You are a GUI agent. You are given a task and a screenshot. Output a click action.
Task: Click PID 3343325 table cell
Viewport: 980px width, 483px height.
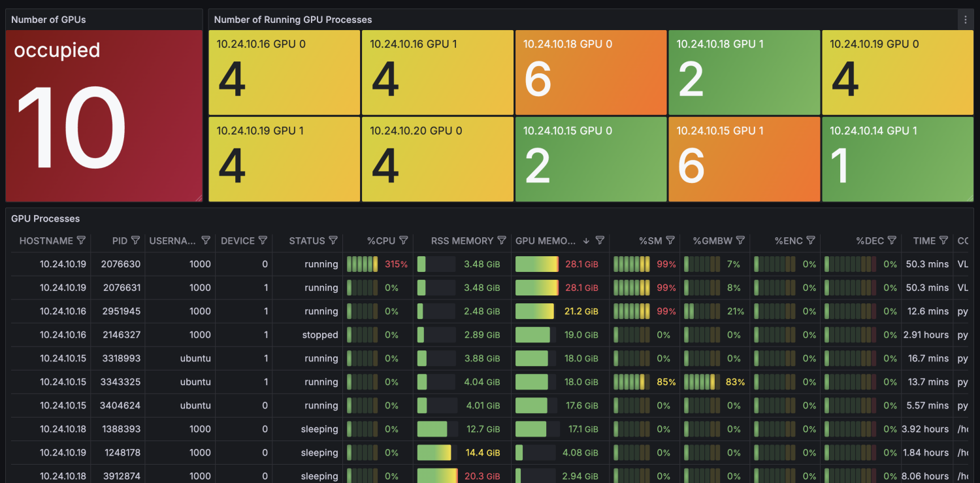120,382
